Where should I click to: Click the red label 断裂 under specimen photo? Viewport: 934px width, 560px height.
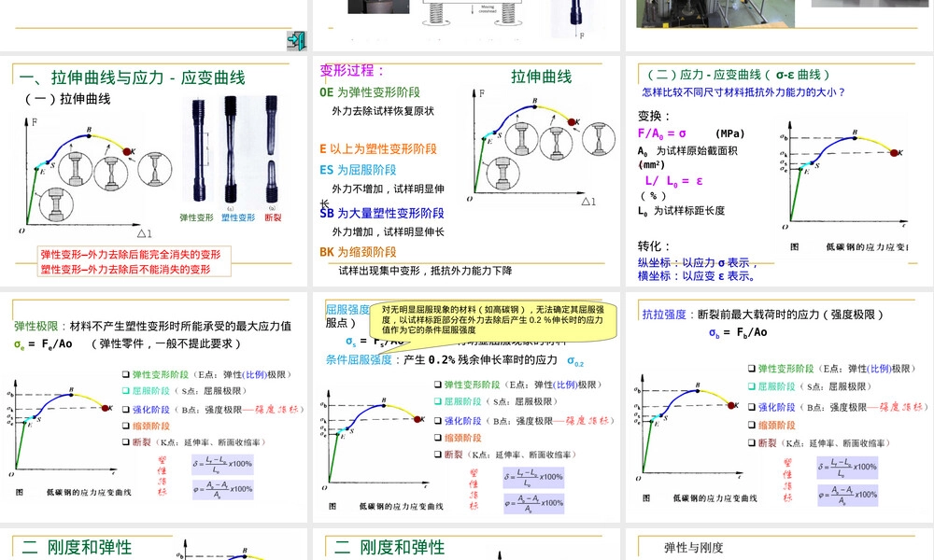tap(273, 217)
